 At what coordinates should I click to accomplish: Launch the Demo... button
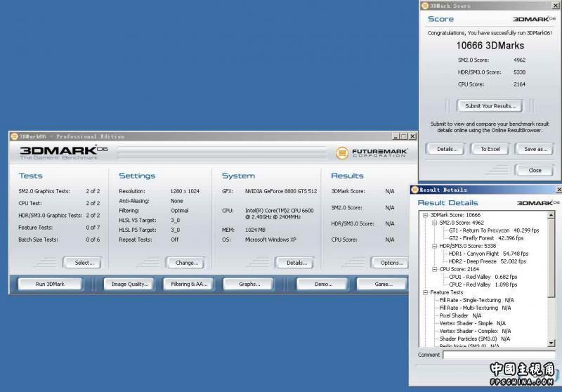[322, 284]
